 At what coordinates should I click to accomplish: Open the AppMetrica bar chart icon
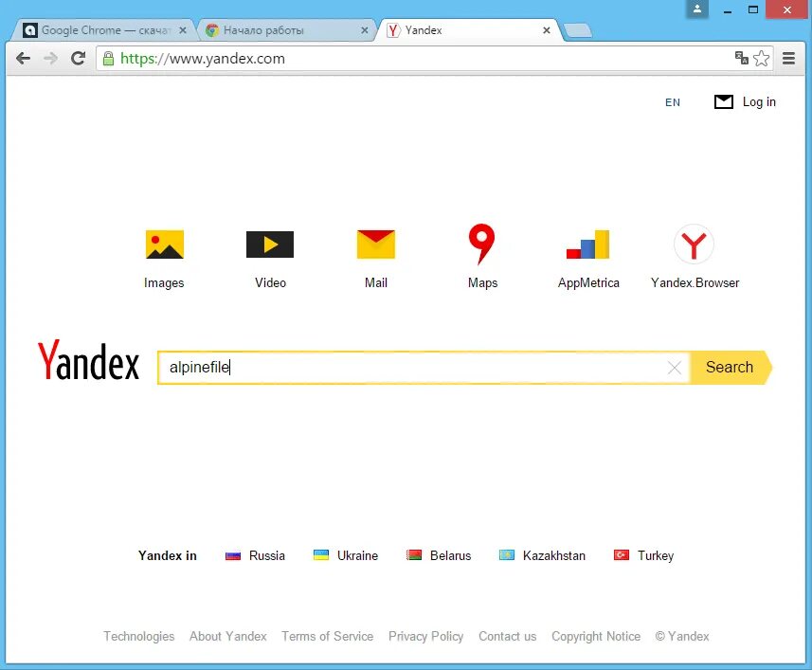pos(587,244)
